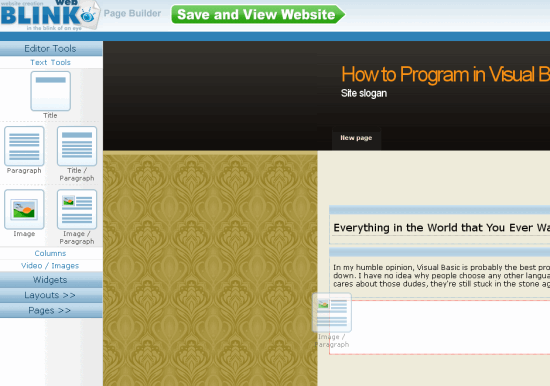
Task: Open the Pages >> panel
Action: [x=51, y=311]
